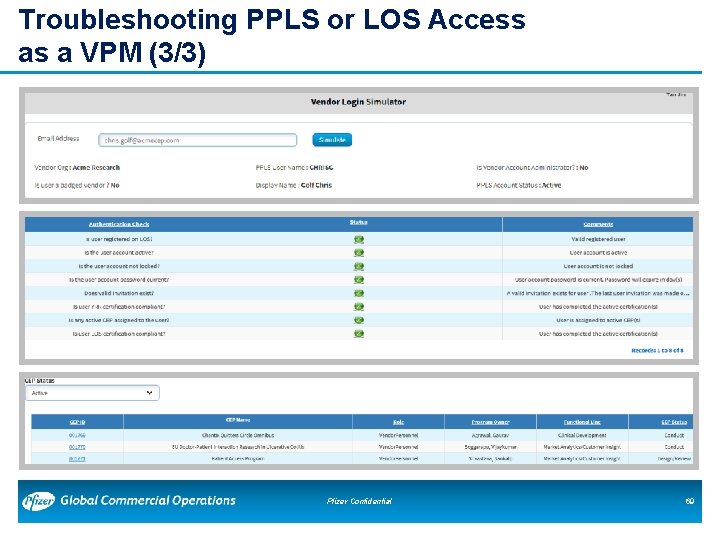Select 'Agrawal, Gaurav' program owner cell
The height and width of the screenshot is (540, 720).
tap(490, 435)
